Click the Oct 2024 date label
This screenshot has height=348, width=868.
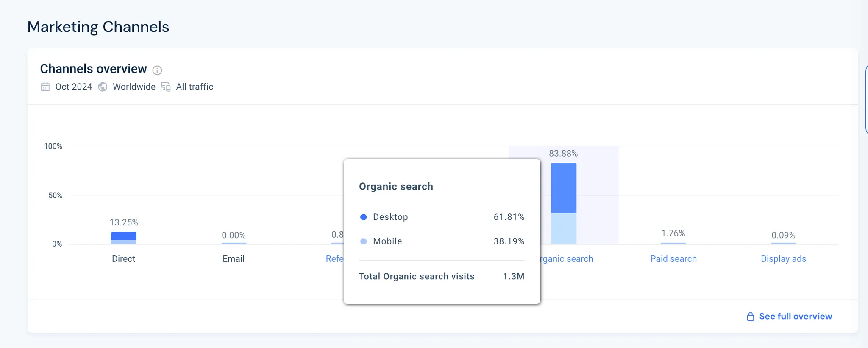[x=74, y=87]
